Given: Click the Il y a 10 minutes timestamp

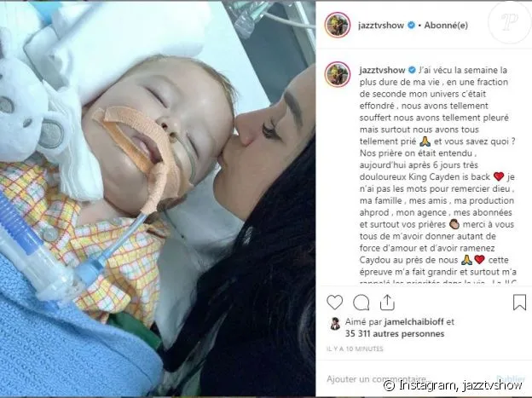Looking at the screenshot, I should tap(355, 349).
